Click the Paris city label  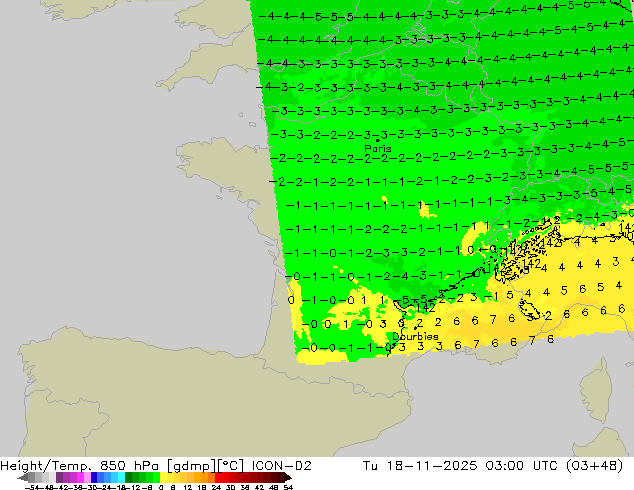pyautogui.click(x=378, y=148)
